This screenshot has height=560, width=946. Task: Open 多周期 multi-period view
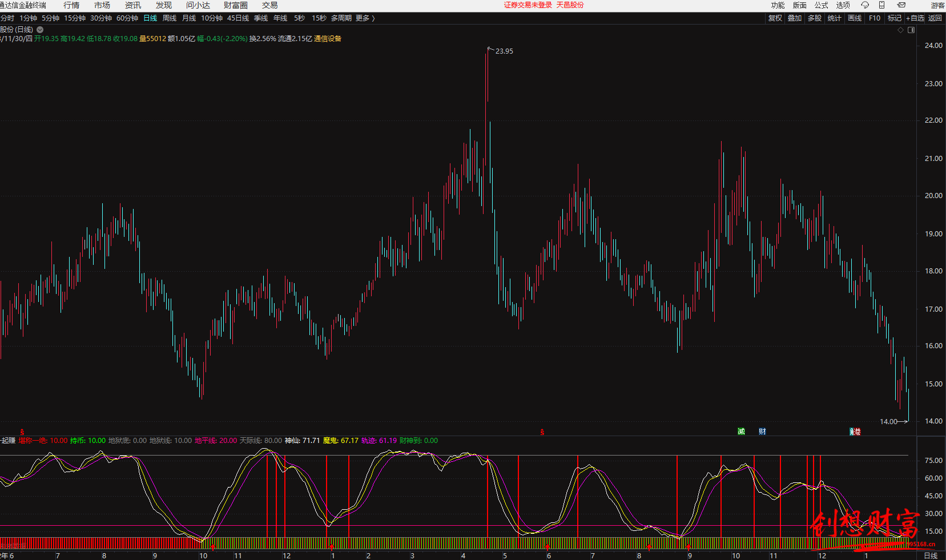pyautogui.click(x=341, y=18)
